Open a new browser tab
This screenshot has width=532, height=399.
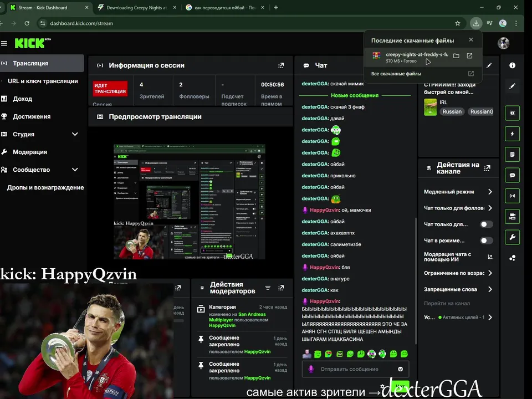(x=276, y=7)
